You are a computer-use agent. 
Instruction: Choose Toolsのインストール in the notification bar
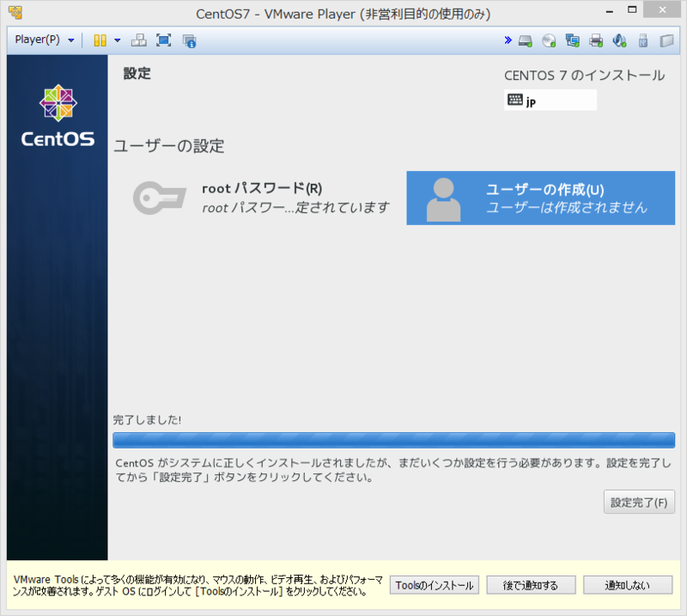point(434,584)
